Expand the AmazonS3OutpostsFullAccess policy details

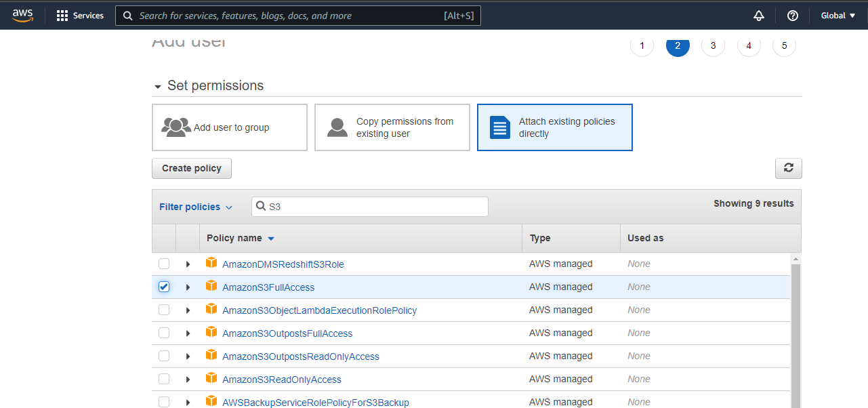pyautogui.click(x=188, y=333)
